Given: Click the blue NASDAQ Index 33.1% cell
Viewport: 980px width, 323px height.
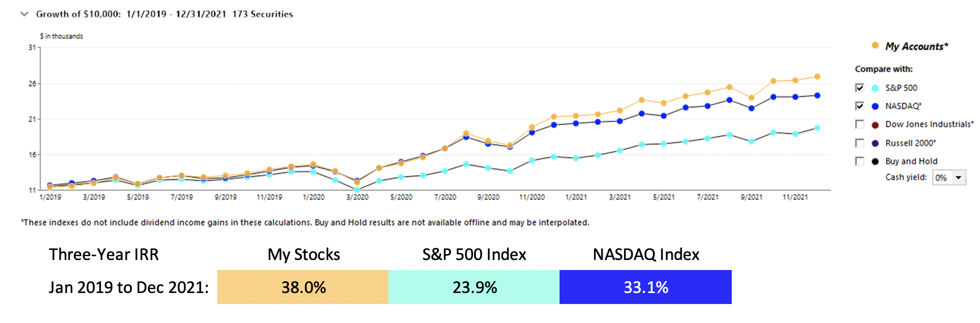Looking at the screenshot, I should (x=645, y=287).
